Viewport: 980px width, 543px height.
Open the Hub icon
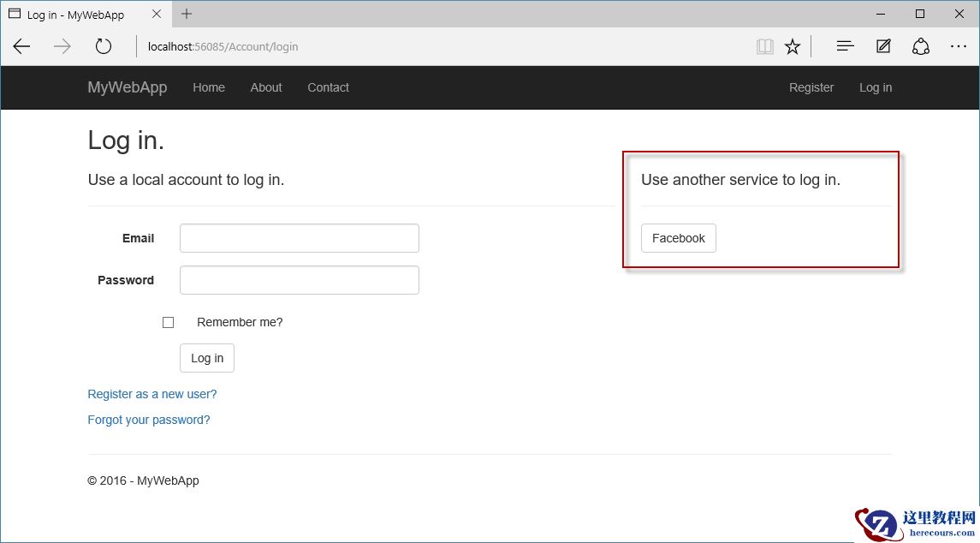pyautogui.click(x=845, y=46)
